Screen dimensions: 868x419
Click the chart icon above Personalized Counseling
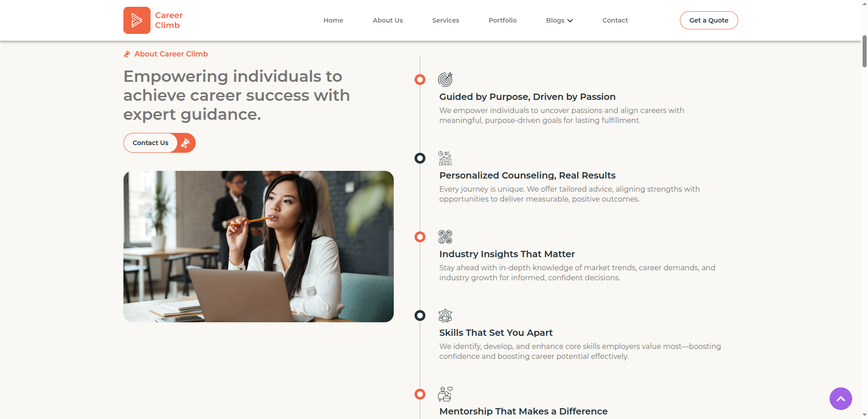point(445,158)
